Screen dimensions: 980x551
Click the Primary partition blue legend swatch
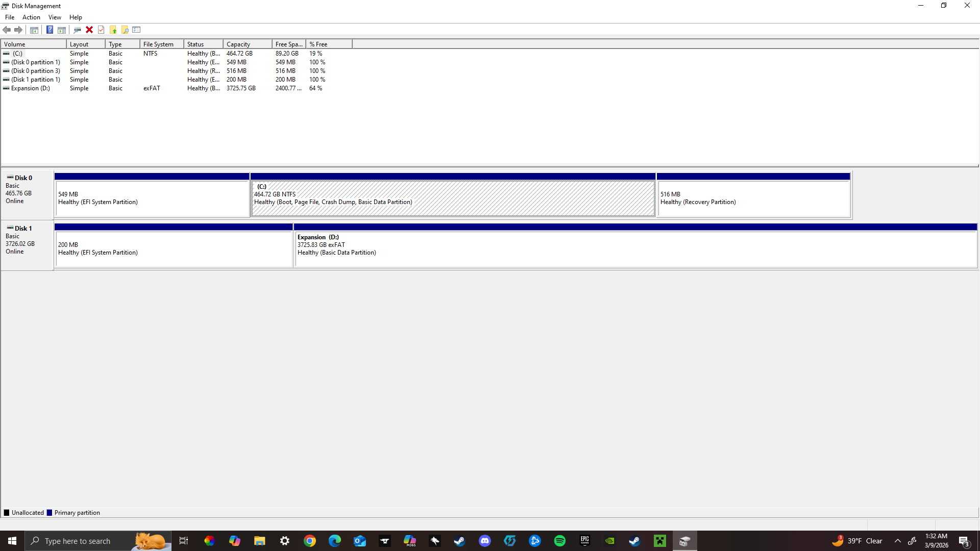[x=50, y=513]
